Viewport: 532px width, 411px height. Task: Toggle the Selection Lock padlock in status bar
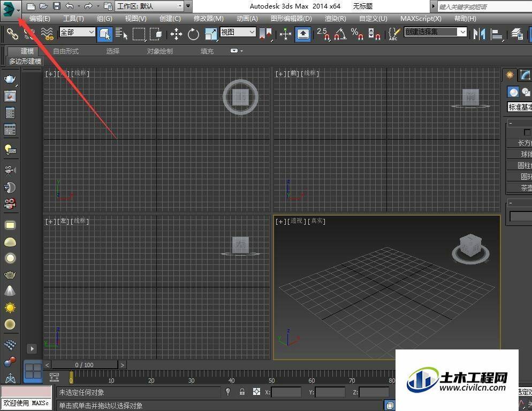pyautogui.click(x=242, y=392)
